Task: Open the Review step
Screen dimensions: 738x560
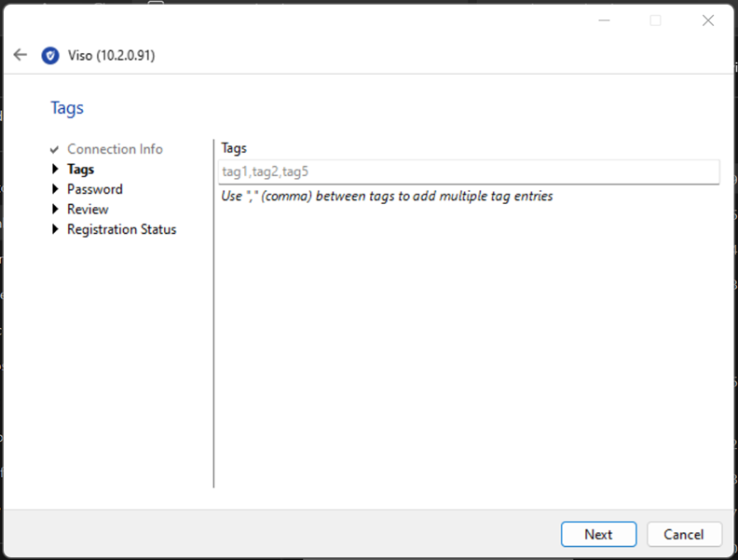Action: coord(88,209)
